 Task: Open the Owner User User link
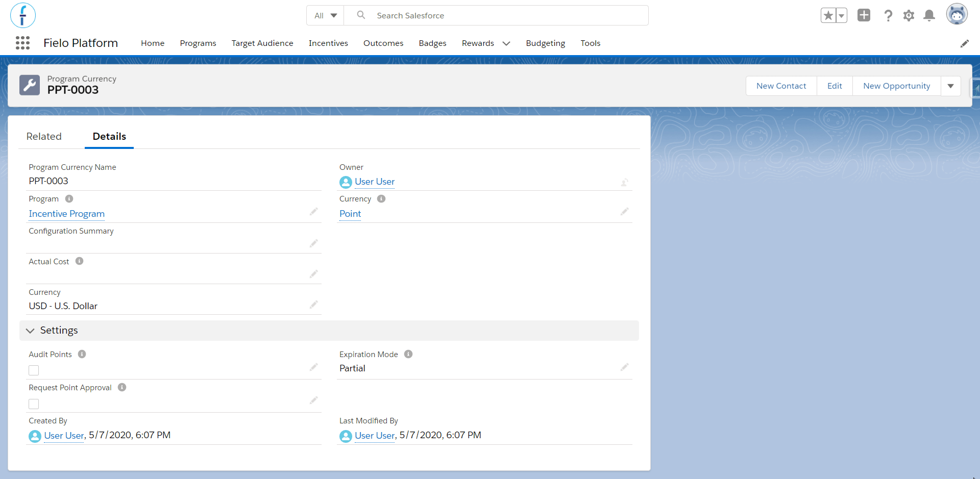(375, 182)
